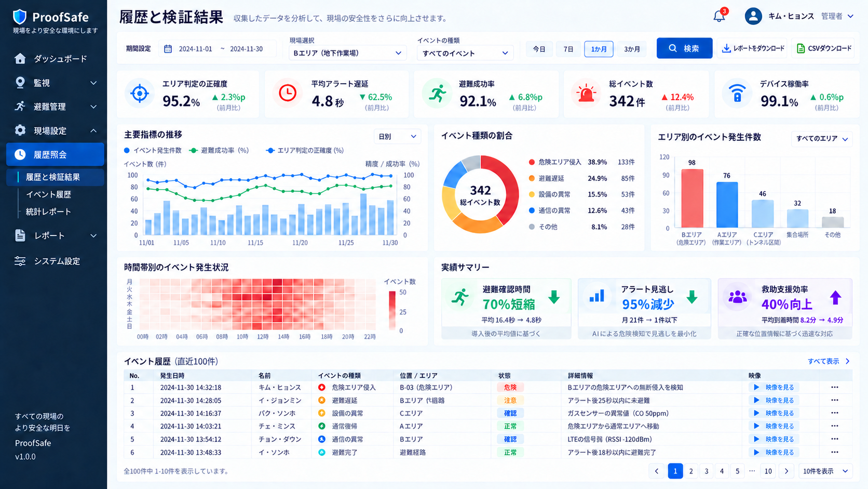Open the 10件を表示 page size dropdown
The image size is (868, 489).
click(825, 471)
